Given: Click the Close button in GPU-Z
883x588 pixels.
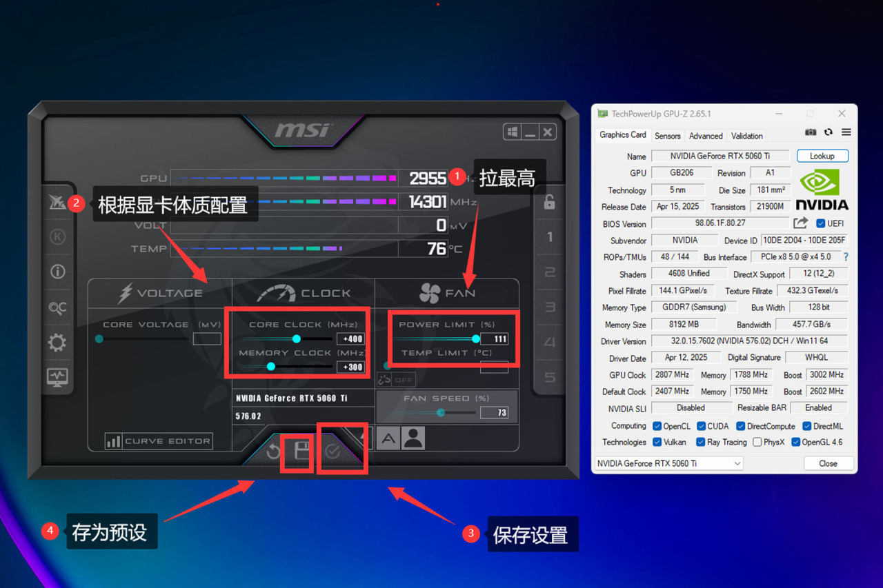Looking at the screenshot, I should point(829,463).
